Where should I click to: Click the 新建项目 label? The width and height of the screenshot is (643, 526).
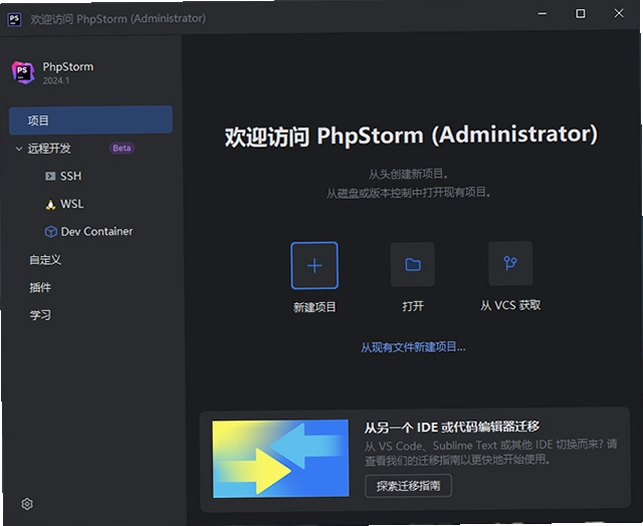point(315,307)
